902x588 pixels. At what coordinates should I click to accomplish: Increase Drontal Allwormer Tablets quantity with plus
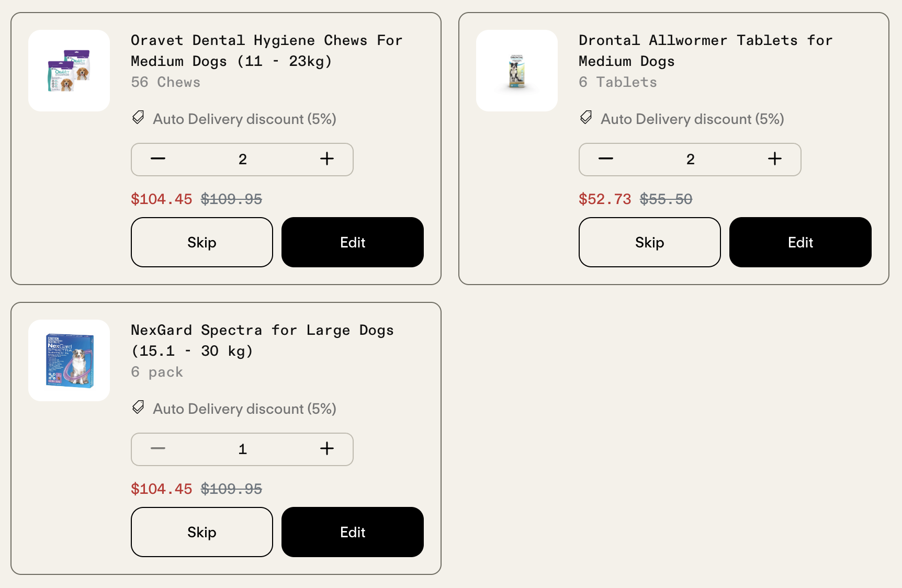pyautogui.click(x=775, y=159)
